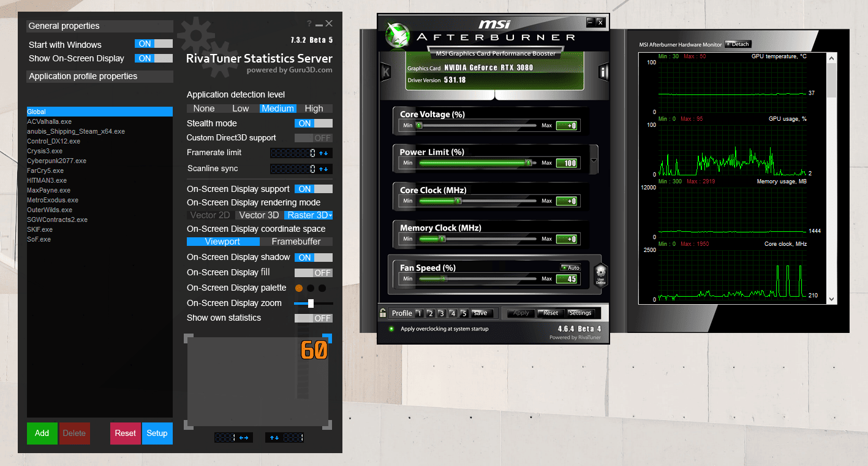Select profile slot 1

click(x=420, y=313)
